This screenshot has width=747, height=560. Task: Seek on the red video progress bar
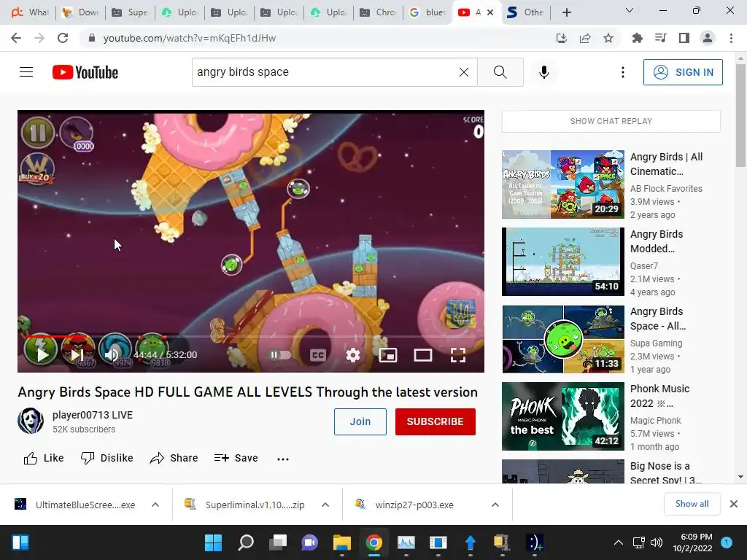(x=251, y=336)
